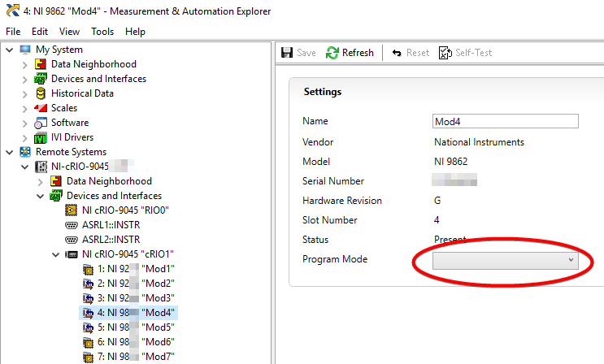Viewport: 604px width, 364px height.
Task: Open the View menu
Action: [x=69, y=32]
